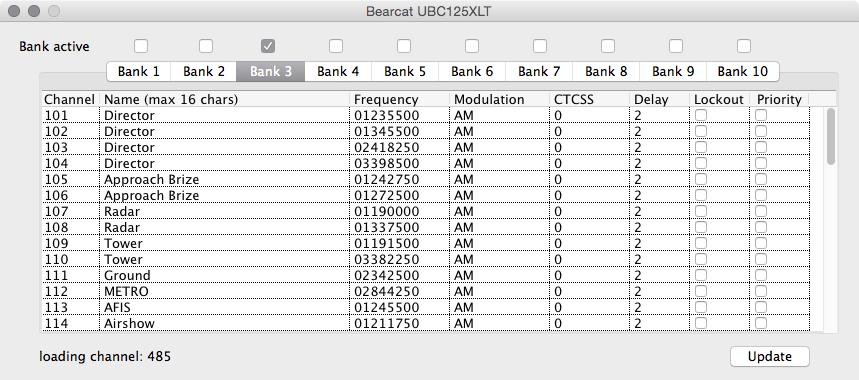This screenshot has height=380, width=859.
Task: Select the CTCSS cell of channel 104
Action: [x=589, y=163]
